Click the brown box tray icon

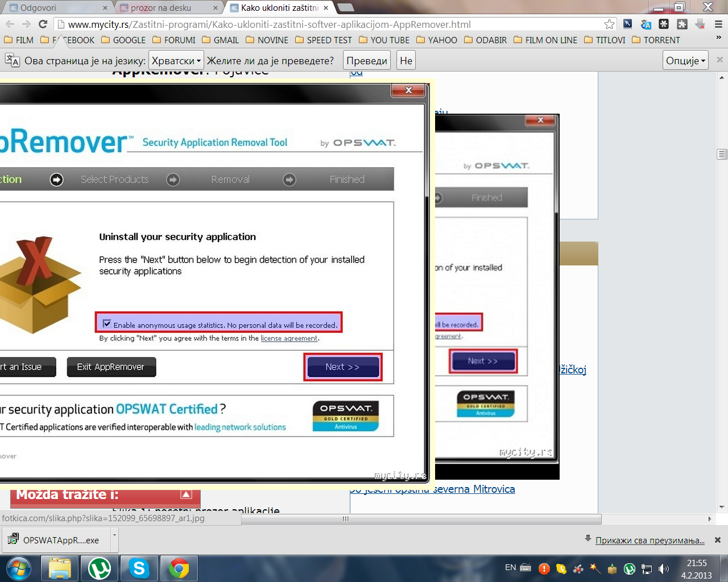(613, 568)
